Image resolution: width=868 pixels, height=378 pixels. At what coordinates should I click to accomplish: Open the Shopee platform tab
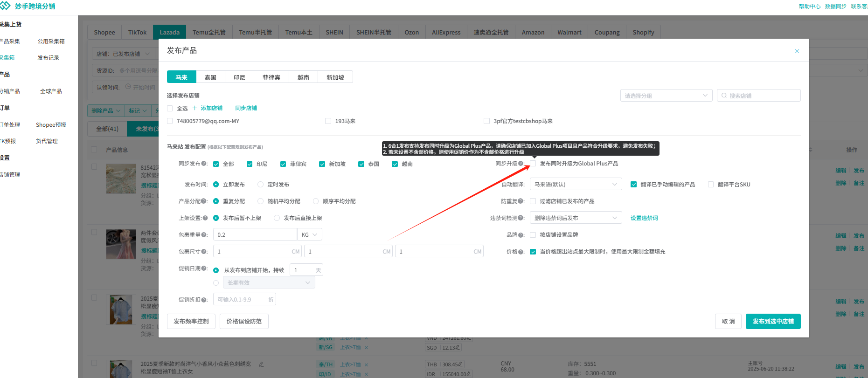coord(104,32)
